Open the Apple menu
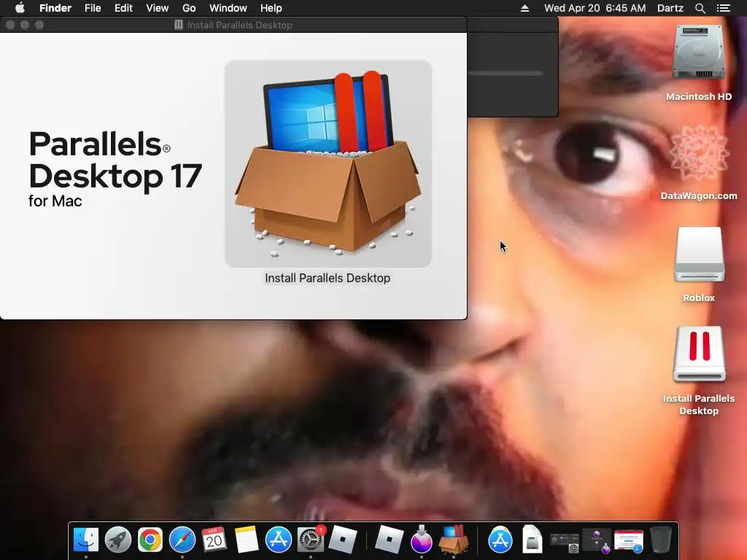The image size is (747, 560). [20, 8]
